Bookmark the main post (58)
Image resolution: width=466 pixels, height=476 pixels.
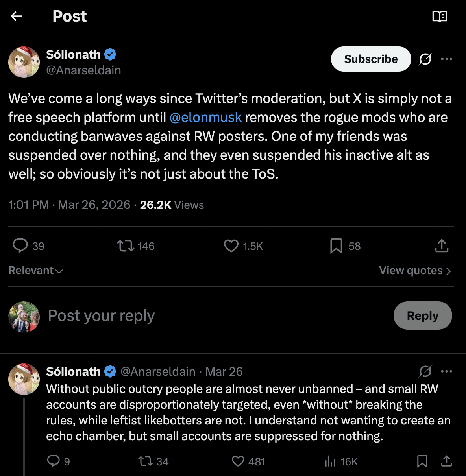[x=336, y=246]
